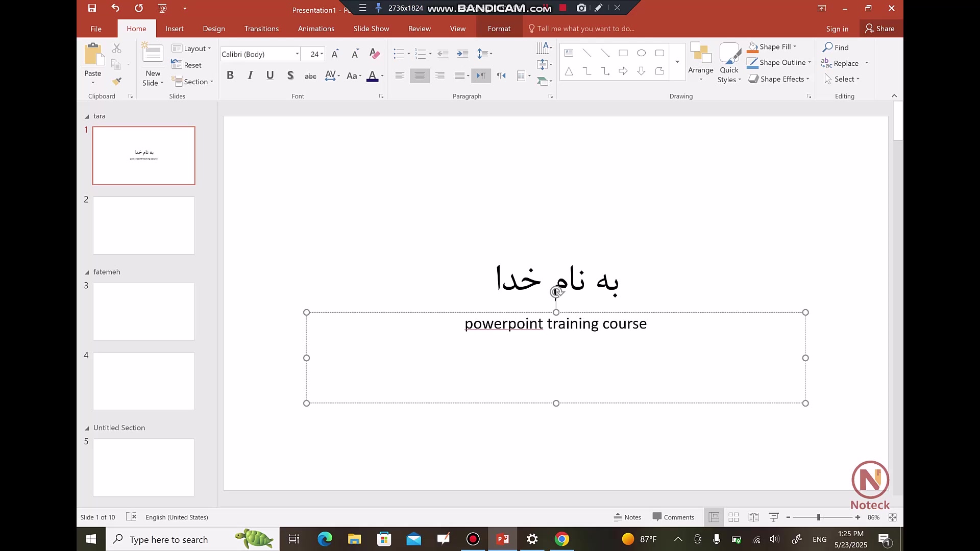
Task: Select the Oval shape in gallery
Action: tap(641, 53)
